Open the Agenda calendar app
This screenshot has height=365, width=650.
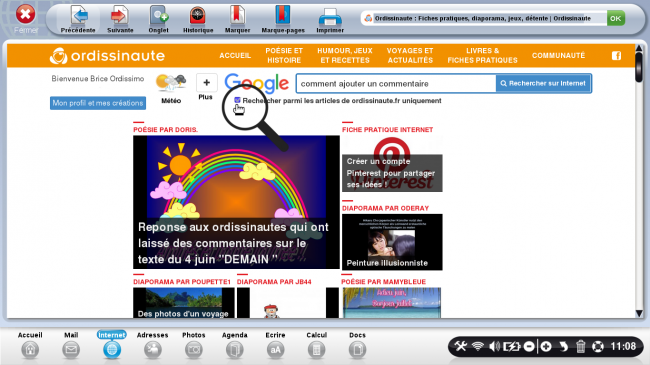pyautogui.click(x=235, y=345)
